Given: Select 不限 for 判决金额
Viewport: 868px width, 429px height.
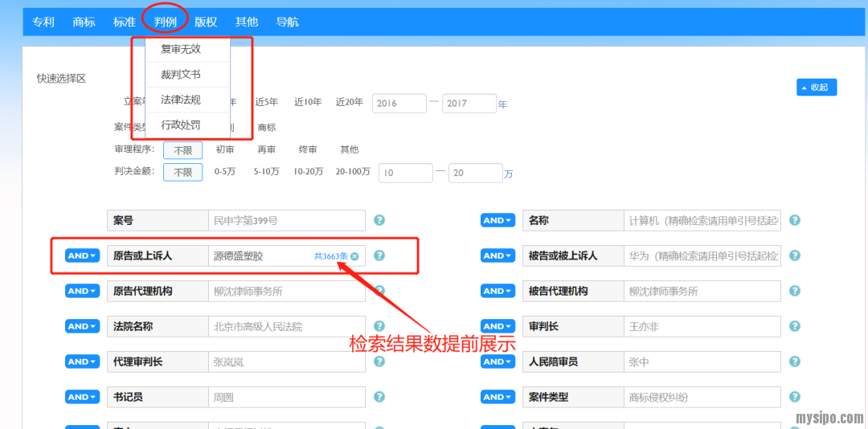Looking at the screenshot, I should (x=182, y=172).
